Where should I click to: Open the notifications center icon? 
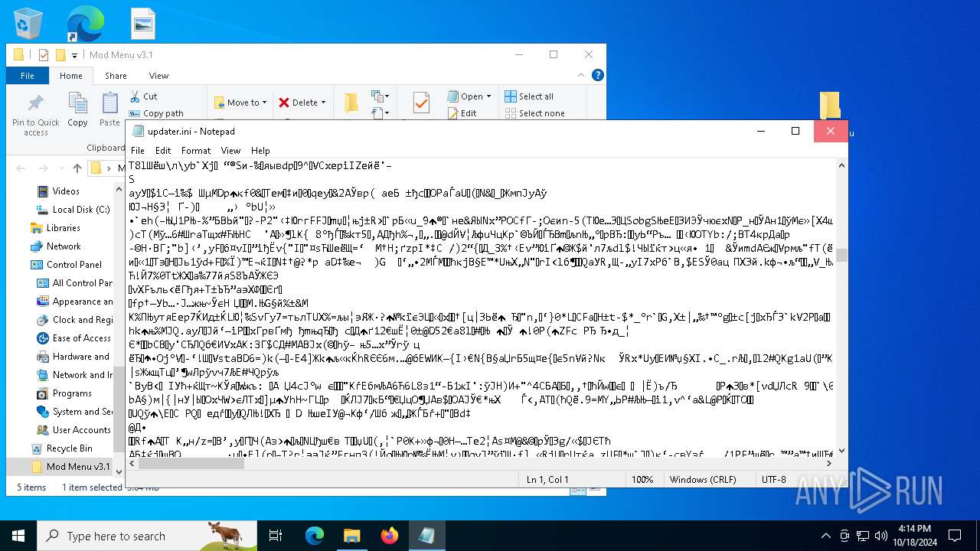coord(955,536)
